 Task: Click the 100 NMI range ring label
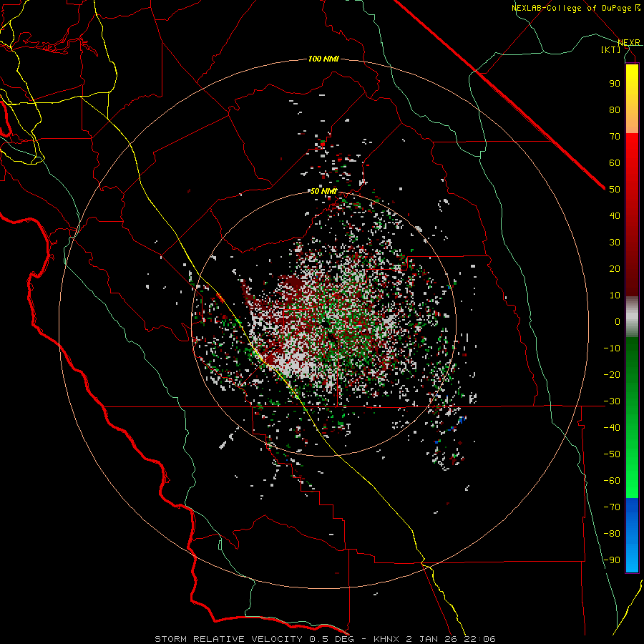coord(323,59)
